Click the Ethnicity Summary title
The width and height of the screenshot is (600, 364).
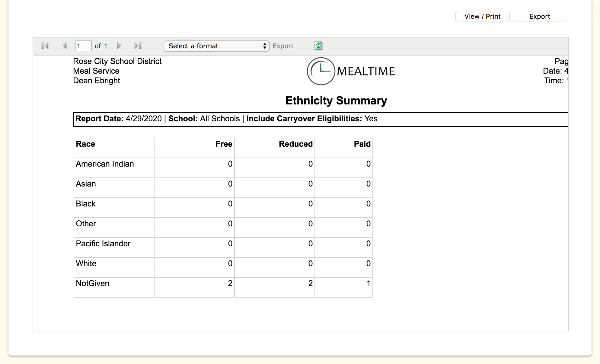336,101
